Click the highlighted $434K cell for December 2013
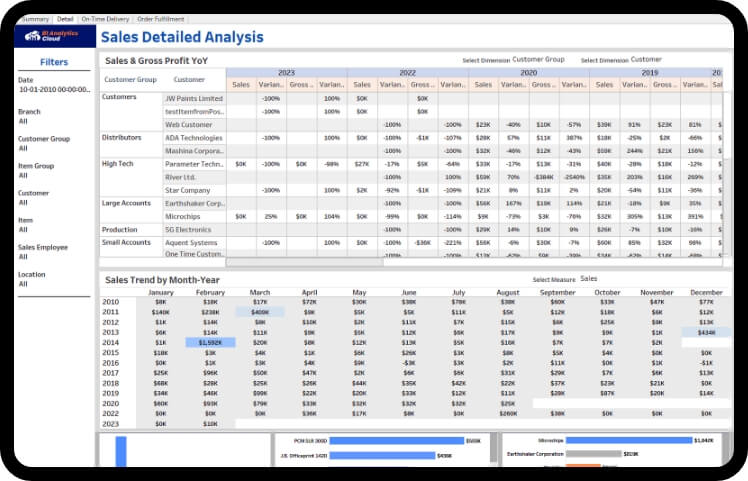Viewport: 748px width, 481px height. pos(706,333)
